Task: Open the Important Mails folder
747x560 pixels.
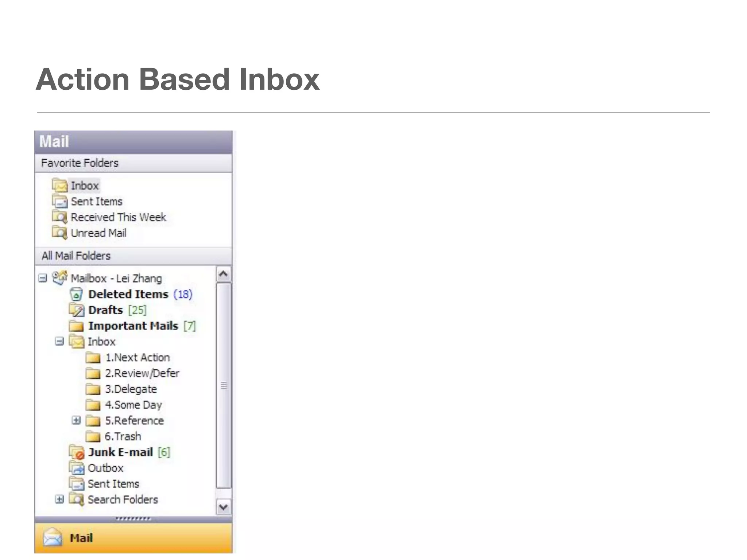Action: tap(133, 326)
